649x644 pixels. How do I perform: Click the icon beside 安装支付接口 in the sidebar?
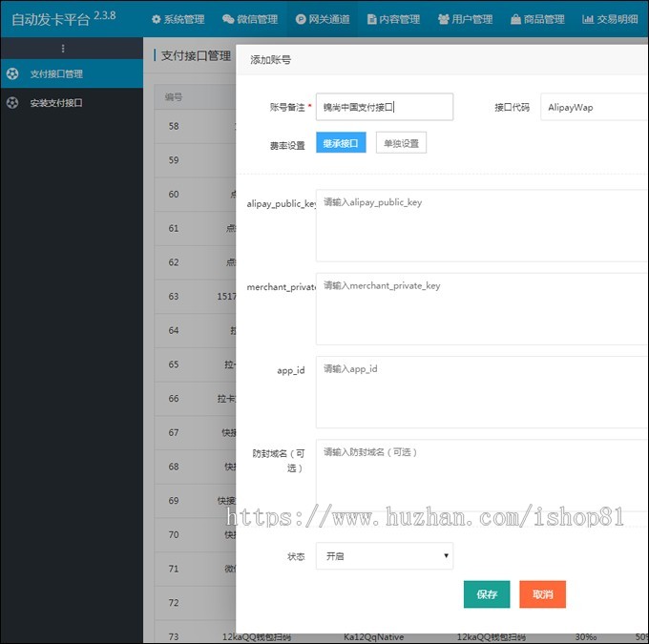pos(12,103)
